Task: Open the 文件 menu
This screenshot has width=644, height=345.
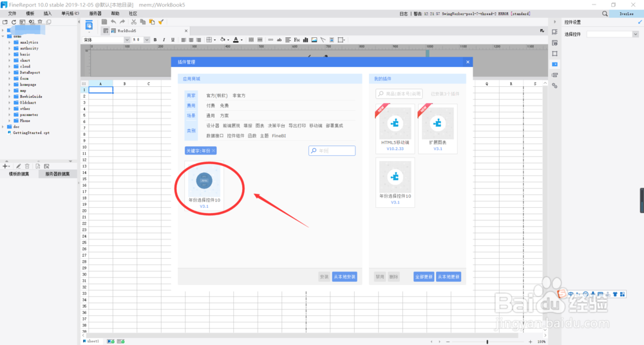Action: click(x=12, y=14)
